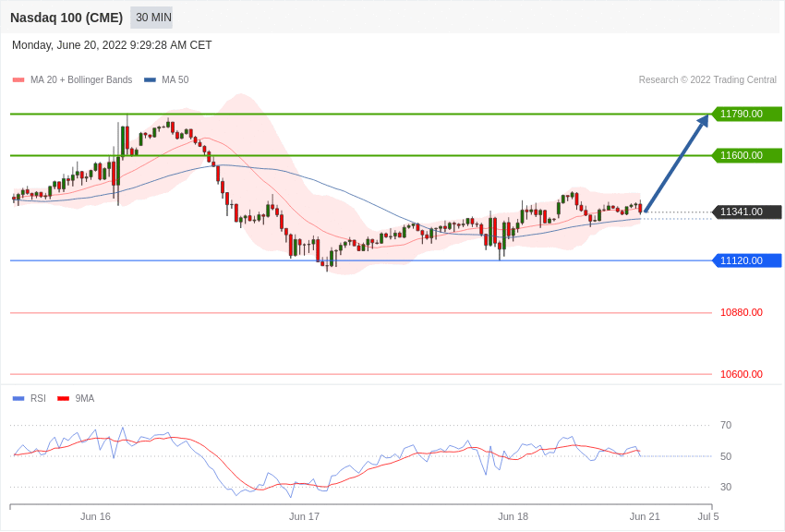Click 'Research © 2022 Trading Central' credit

[x=707, y=80]
